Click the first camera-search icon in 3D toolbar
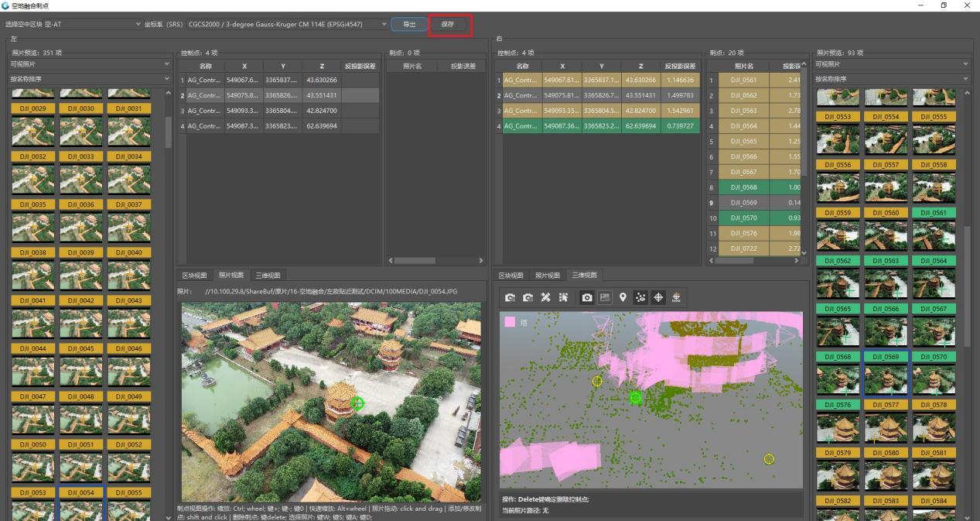This screenshot has width=980, height=521. point(510,297)
